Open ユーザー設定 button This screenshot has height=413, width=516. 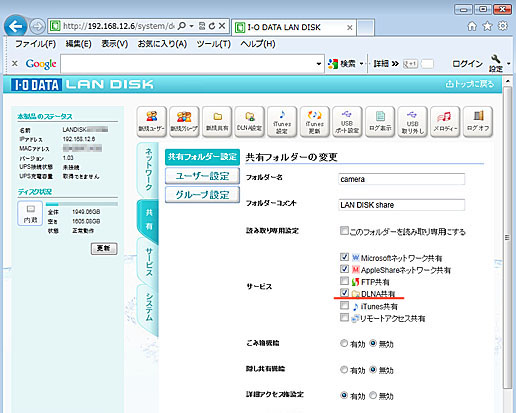point(202,176)
